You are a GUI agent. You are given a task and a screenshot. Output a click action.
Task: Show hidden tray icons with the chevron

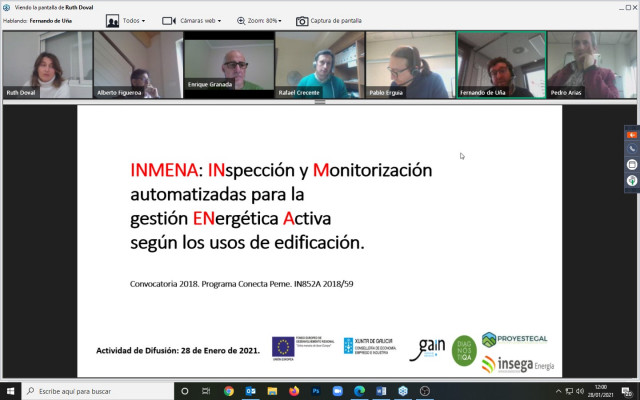pyautogui.click(x=558, y=391)
